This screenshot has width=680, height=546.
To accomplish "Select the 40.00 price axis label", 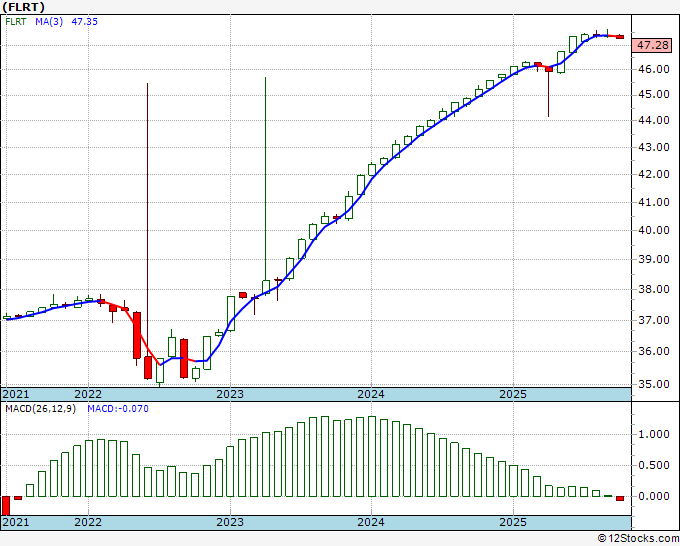I will tap(654, 230).
